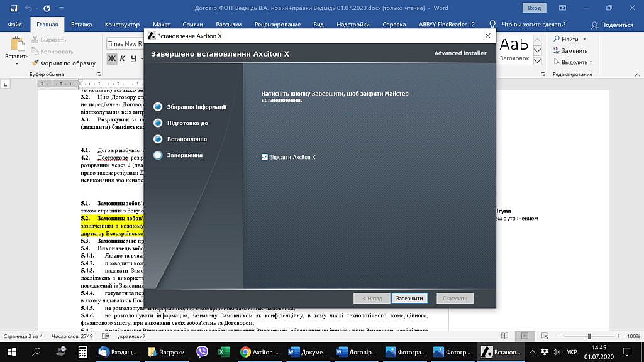The width and height of the screenshot is (644, 362).
Task: Uncheck Відкрити Axciton X checkbox
Action: click(x=265, y=157)
